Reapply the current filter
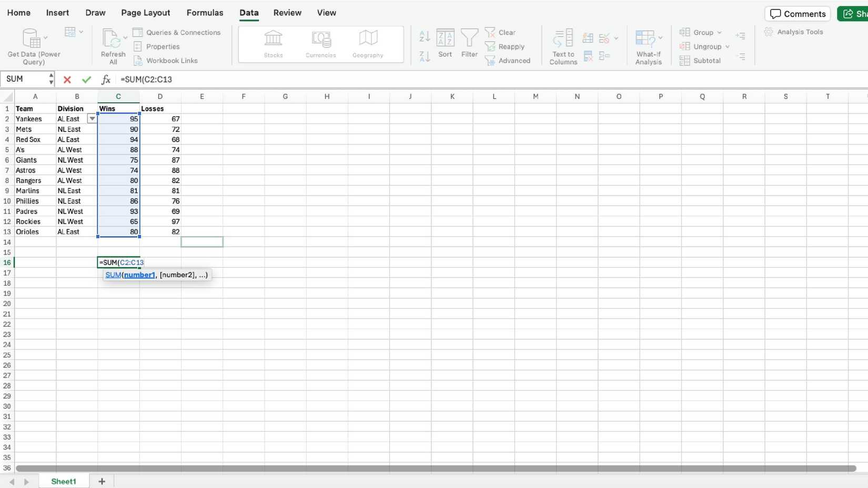Screen dimensions: 868x488 (504, 46)
